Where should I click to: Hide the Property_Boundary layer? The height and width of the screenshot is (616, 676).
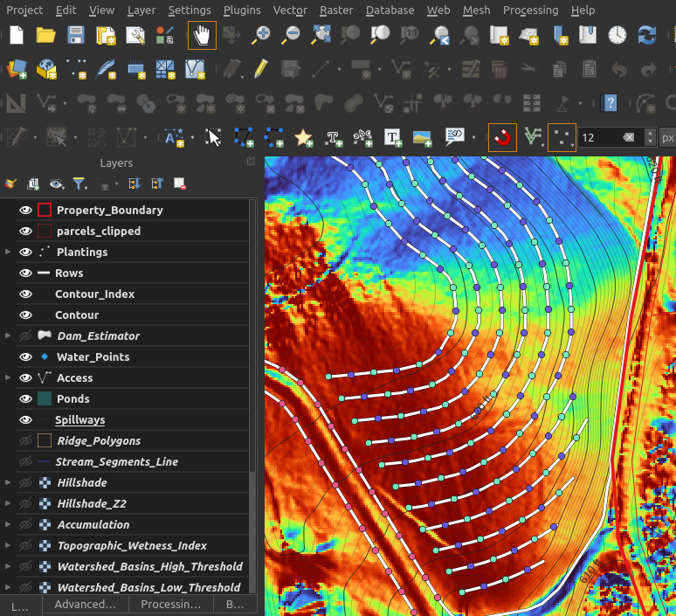[25, 211]
